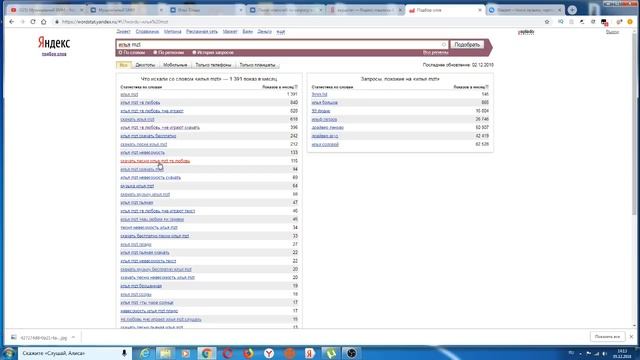Open OBS Studio from the taskbar

(351, 353)
